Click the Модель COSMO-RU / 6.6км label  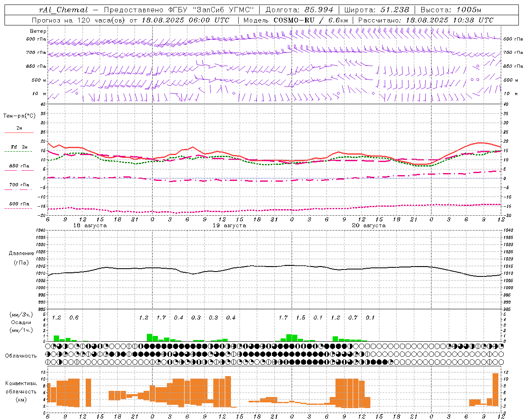(x=296, y=20)
